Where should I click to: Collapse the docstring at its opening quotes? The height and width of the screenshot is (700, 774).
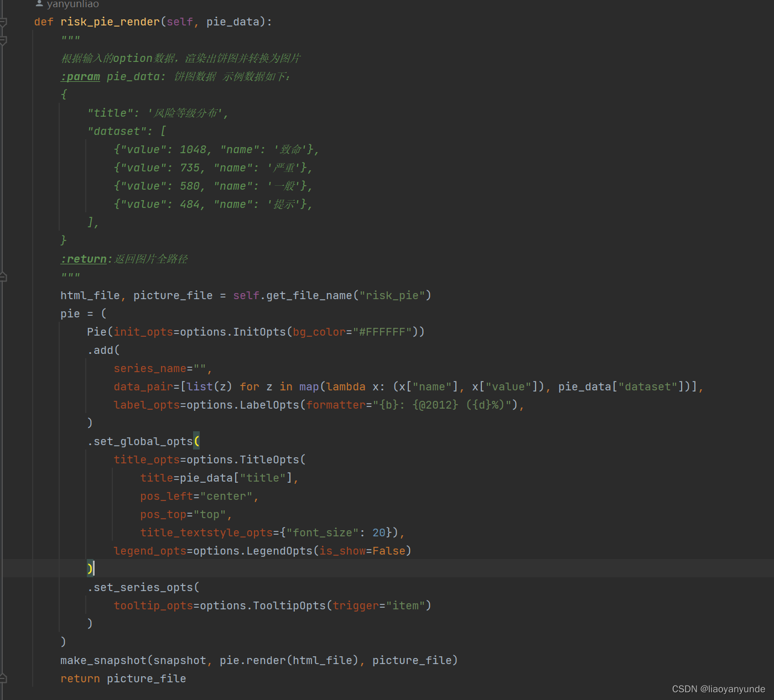[3, 40]
